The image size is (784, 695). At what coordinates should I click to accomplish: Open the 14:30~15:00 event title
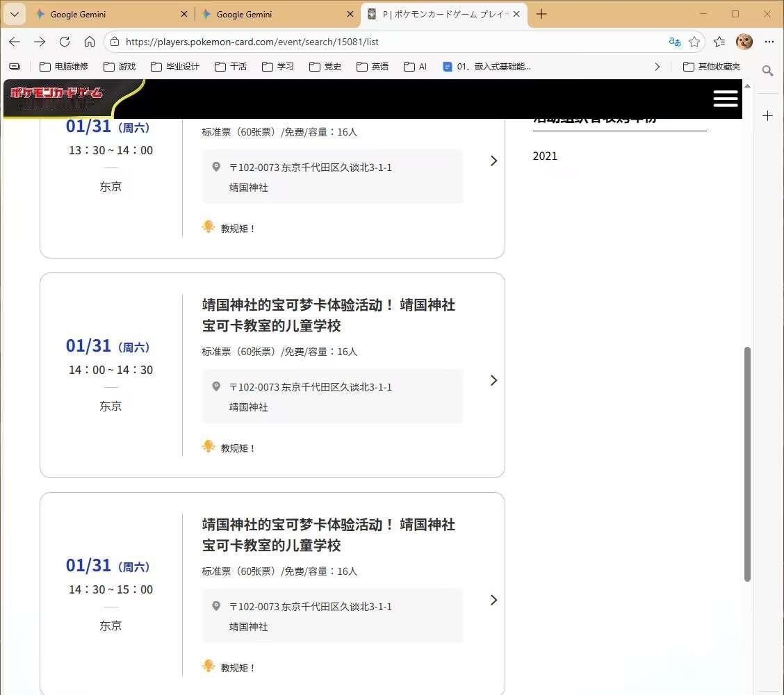329,534
